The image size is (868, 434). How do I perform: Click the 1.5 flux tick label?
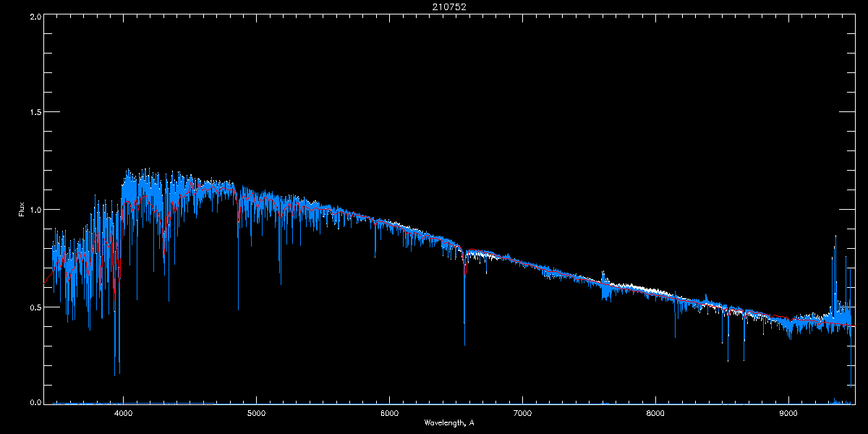(35, 113)
